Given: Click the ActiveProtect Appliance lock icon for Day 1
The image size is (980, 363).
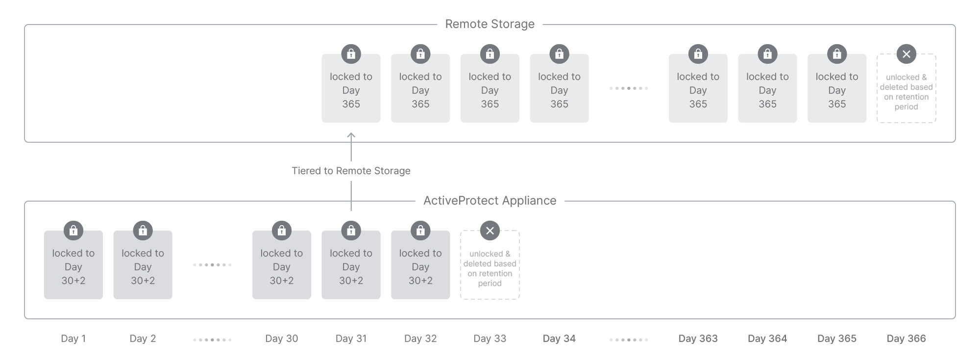Looking at the screenshot, I should (x=73, y=231).
